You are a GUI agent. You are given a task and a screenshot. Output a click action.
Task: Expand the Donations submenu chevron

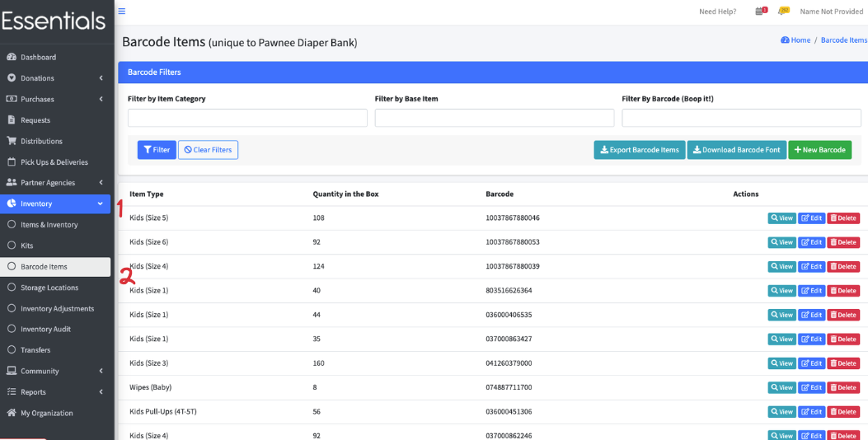click(101, 78)
